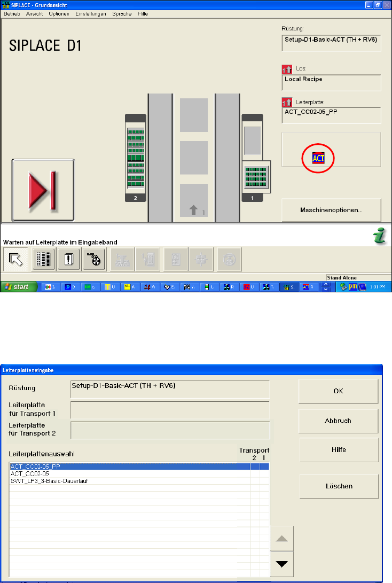The width and height of the screenshot is (392, 583).
Task: Switch to the red 'SZ' taskbar item
Action: [249, 286]
